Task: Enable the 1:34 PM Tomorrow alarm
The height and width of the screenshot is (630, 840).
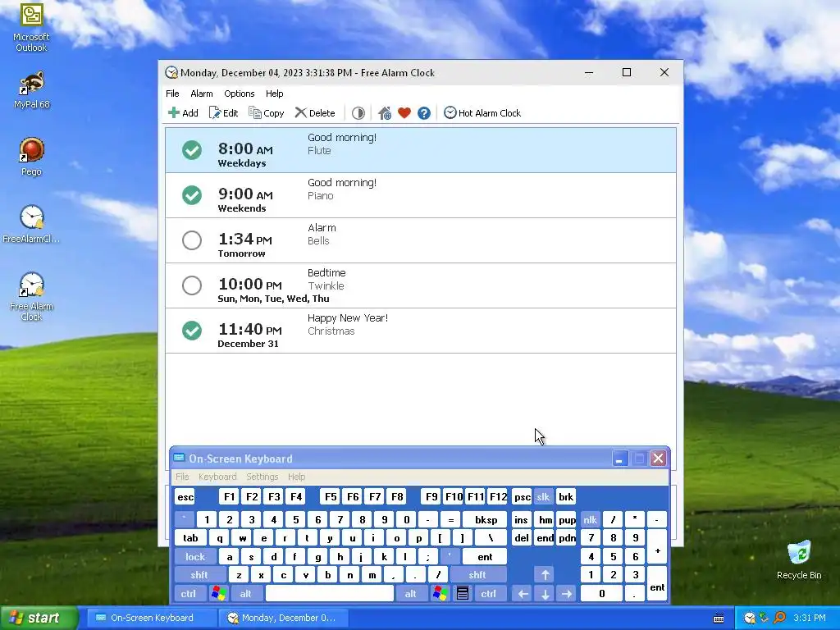Action: (x=192, y=240)
